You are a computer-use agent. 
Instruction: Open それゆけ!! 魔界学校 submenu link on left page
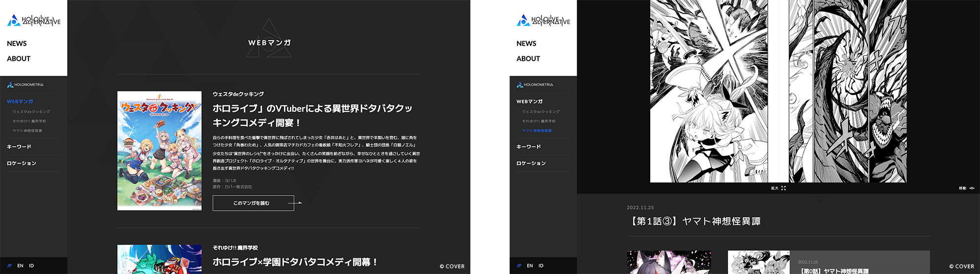coord(29,121)
